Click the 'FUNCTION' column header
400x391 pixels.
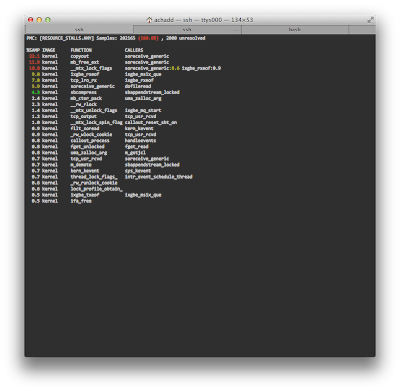(x=81, y=50)
